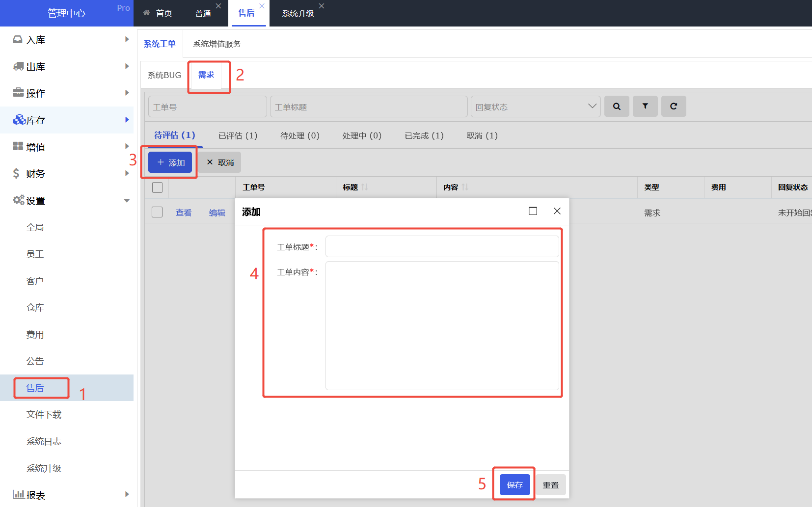Sort table by 标题 column arrows
Screen dimensions: 812x507
coord(365,187)
